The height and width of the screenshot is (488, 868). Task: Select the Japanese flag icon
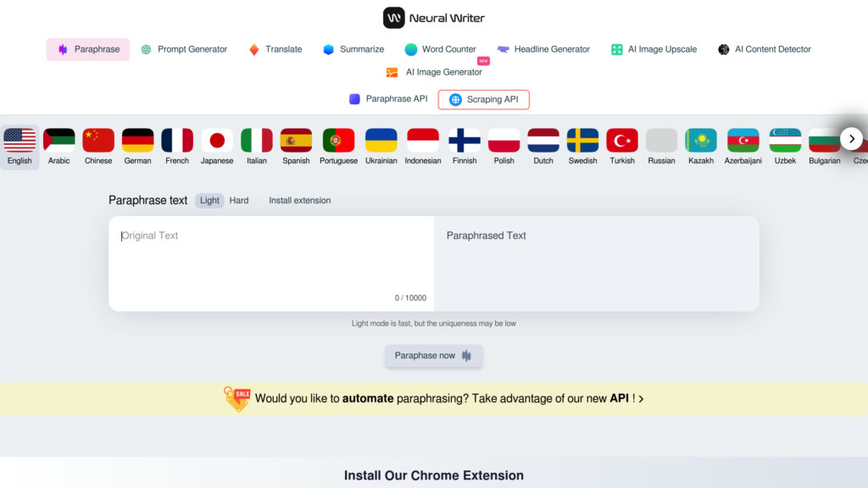tap(217, 141)
